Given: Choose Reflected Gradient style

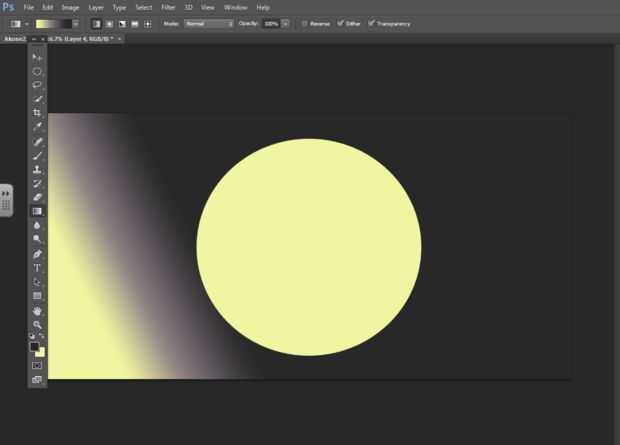Looking at the screenshot, I should (x=135, y=24).
